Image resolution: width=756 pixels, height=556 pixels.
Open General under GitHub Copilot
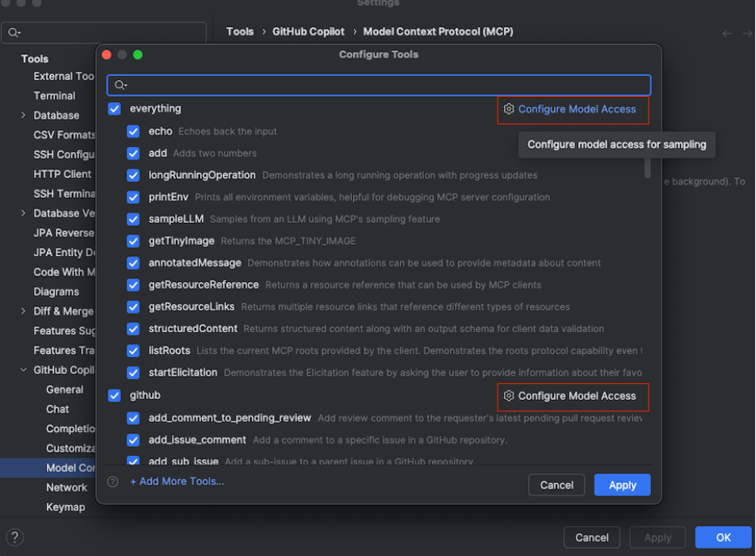coord(65,390)
